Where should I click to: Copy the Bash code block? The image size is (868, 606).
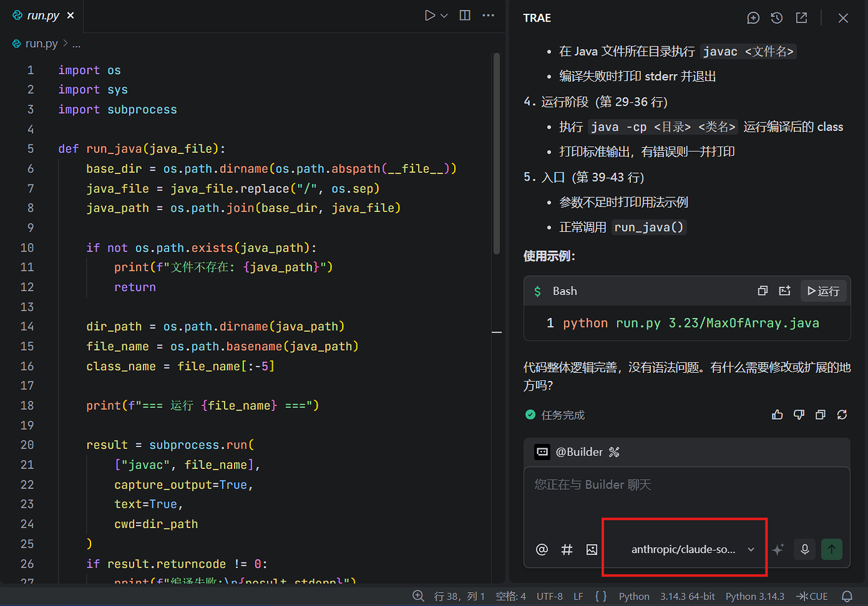tap(762, 291)
